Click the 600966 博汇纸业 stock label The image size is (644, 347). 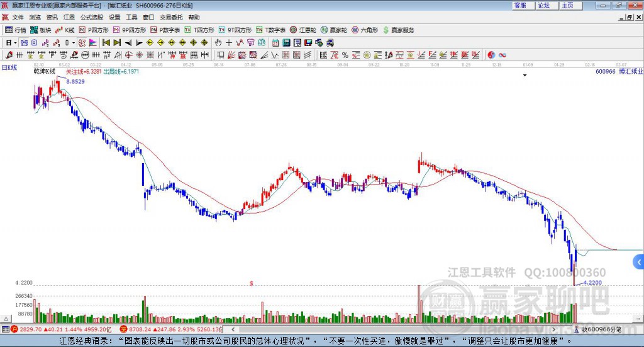pyautogui.click(x=619, y=72)
